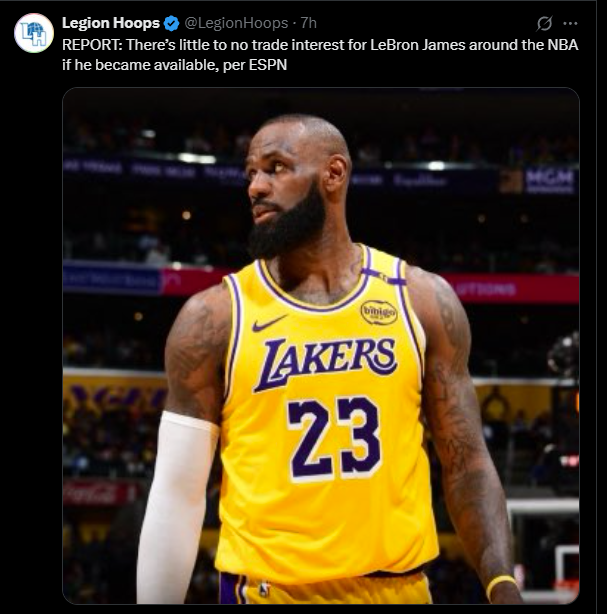Click the Nike swoosh on the jersey
Image resolution: width=607 pixels, height=614 pixels.
(269, 323)
